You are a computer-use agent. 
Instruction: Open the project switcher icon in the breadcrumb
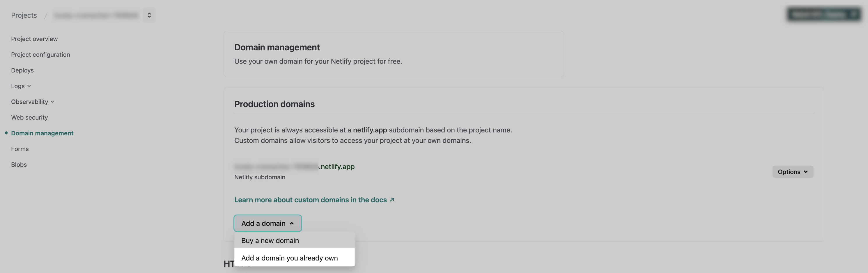(x=149, y=15)
